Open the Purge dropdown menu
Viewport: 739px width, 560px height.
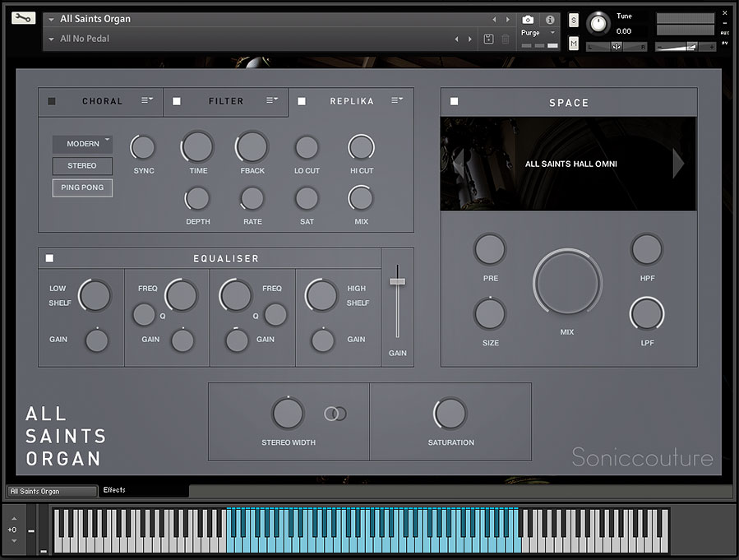click(x=538, y=33)
